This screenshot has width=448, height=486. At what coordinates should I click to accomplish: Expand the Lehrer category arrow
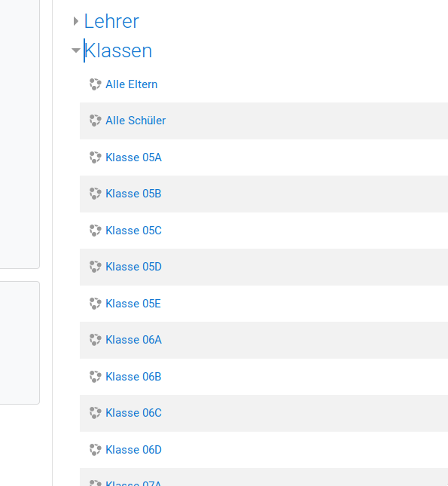coord(76,21)
